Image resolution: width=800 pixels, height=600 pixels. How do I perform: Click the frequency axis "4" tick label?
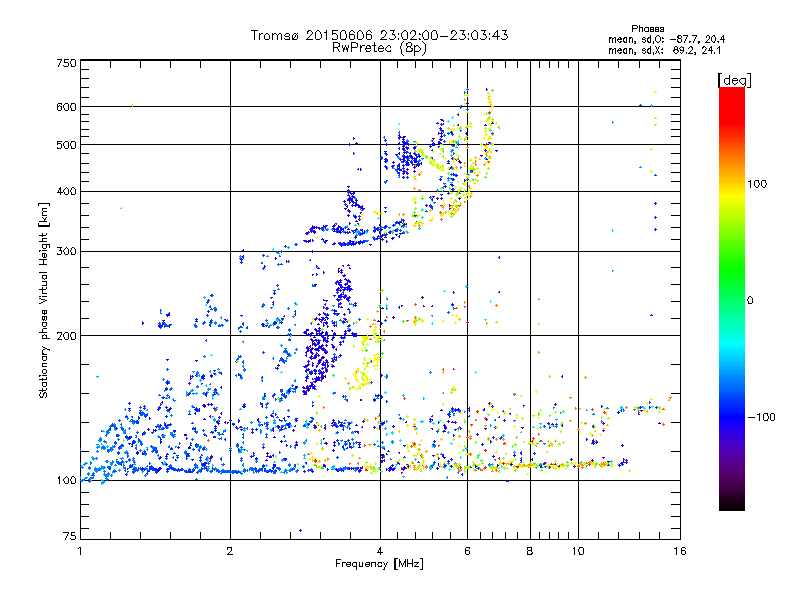click(x=380, y=551)
